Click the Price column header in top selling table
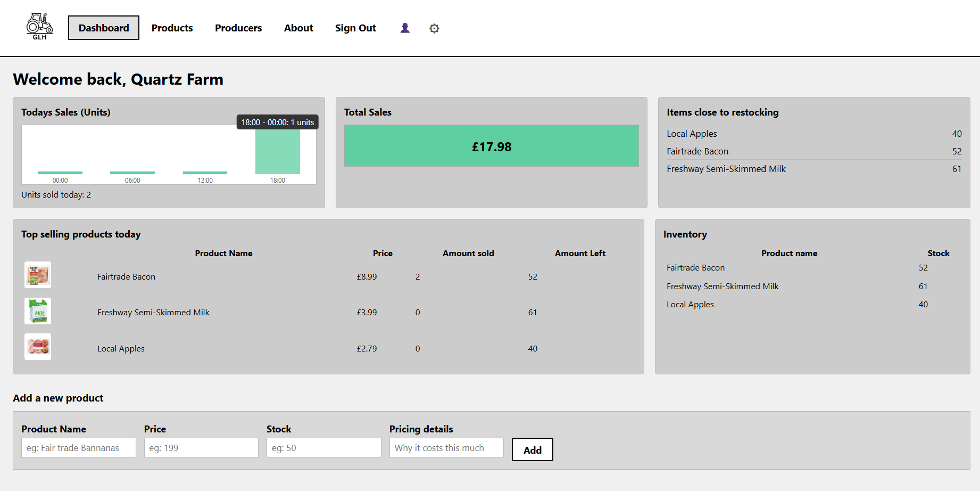Screen dimensions: 980x491 point(383,253)
